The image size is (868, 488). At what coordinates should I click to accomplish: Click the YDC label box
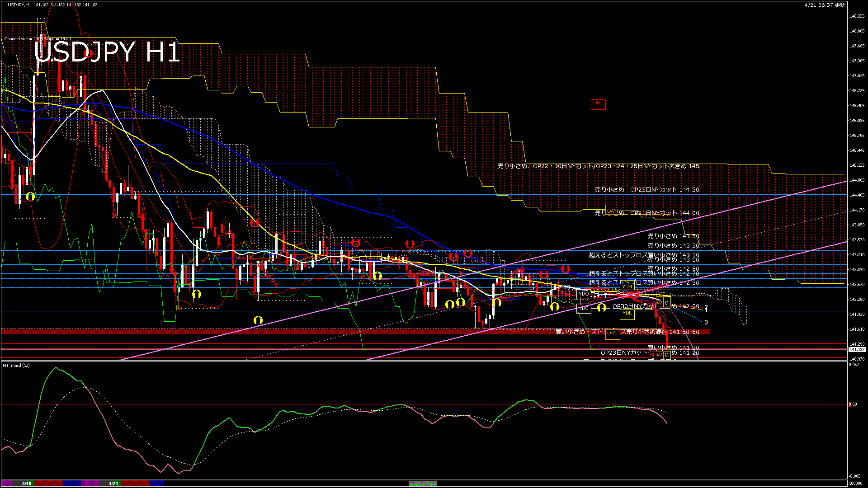(584, 309)
